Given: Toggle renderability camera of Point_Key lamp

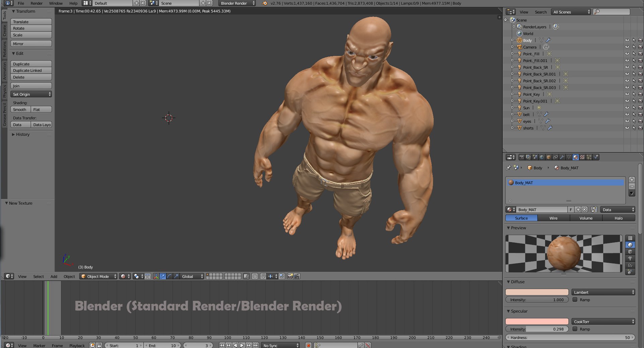Looking at the screenshot, I should [x=640, y=94].
